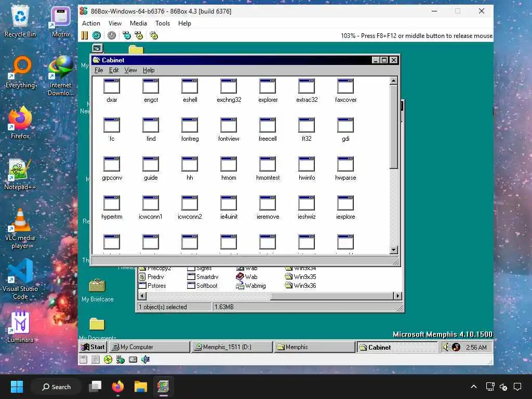Image resolution: width=532 pixels, height=399 pixels.
Task: Select the faxcover file icon
Action: pos(345,90)
